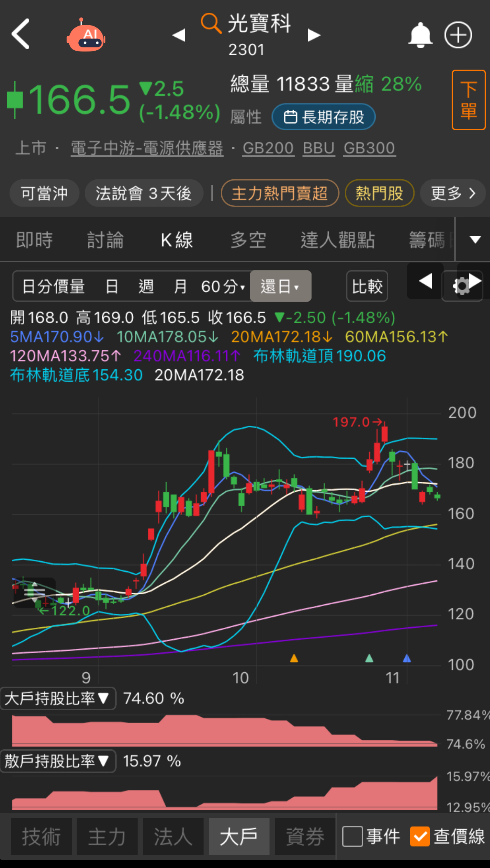Image resolution: width=490 pixels, height=868 pixels.
Task: Tap the 60MA156.13 moving average label
Action: point(396,337)
